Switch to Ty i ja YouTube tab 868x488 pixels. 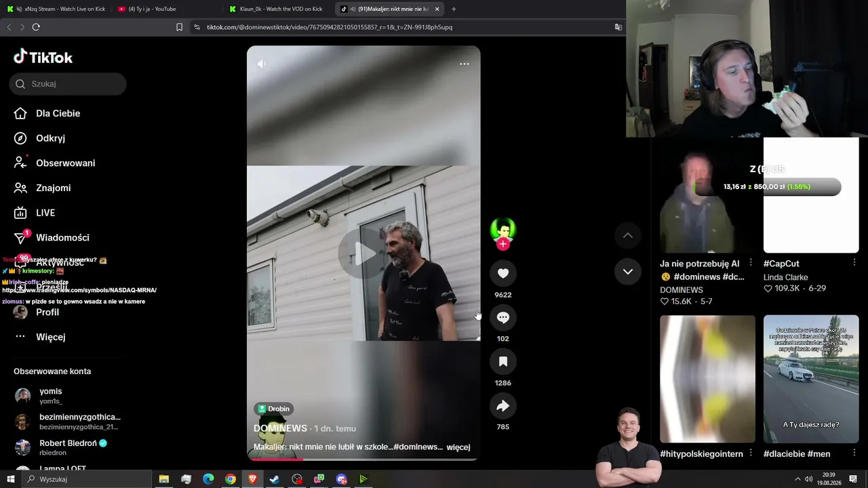pyautogui.click(x=166, y=9)
